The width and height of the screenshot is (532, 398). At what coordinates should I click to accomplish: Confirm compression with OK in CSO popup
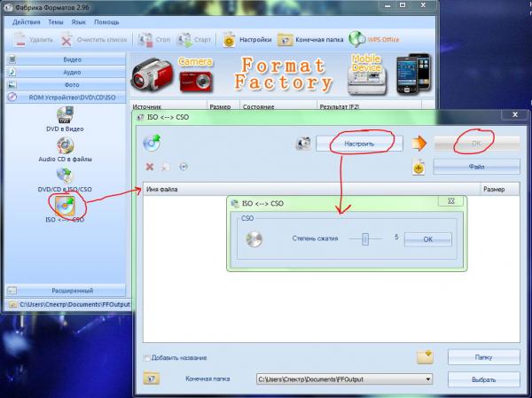[428, 239]
